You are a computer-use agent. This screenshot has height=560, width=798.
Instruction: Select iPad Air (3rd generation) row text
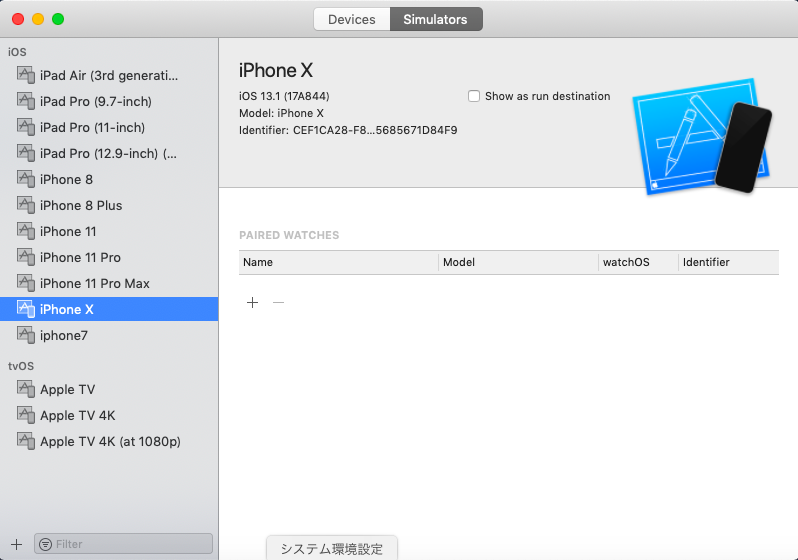click(x=109, y=75)
